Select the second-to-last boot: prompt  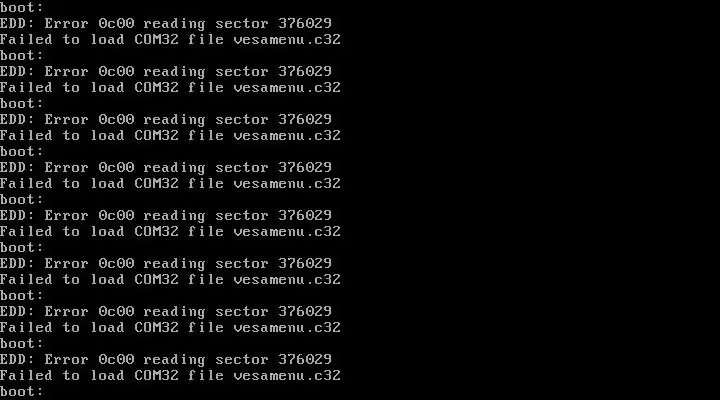pos(22,344)
